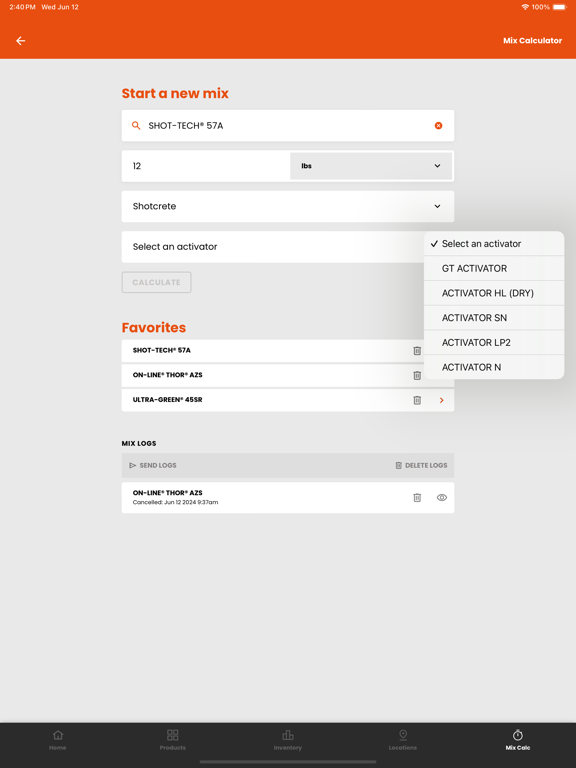This screenshot has height=768, width=576.
Task: Clear the SHOT-TECH 57A search field
Action: (438, 125)
